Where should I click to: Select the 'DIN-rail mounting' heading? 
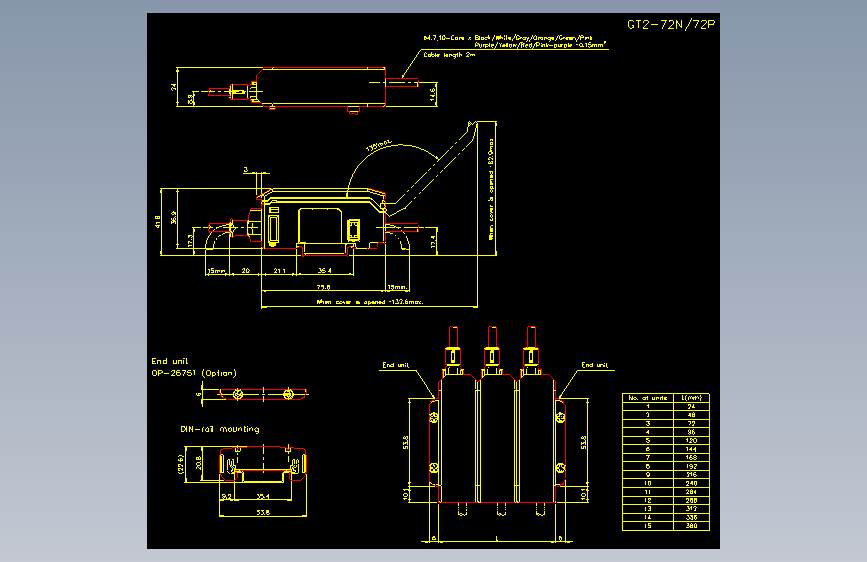pyautogui.click(x=220, y=429)
